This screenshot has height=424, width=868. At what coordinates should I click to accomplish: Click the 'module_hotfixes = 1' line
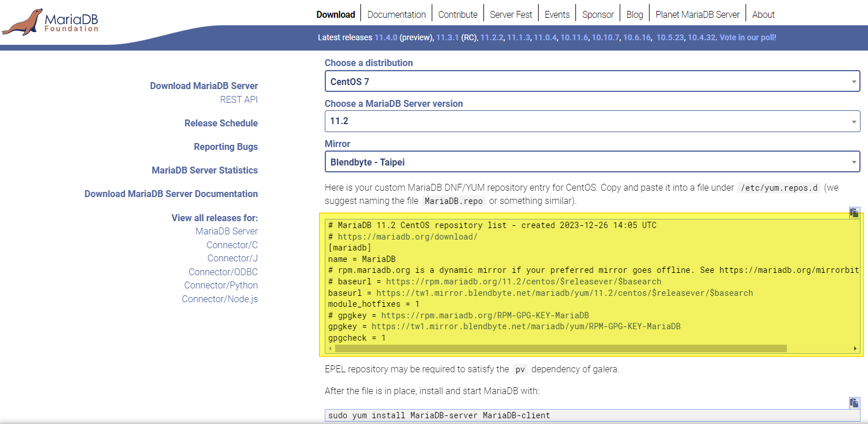pos(374,304)
